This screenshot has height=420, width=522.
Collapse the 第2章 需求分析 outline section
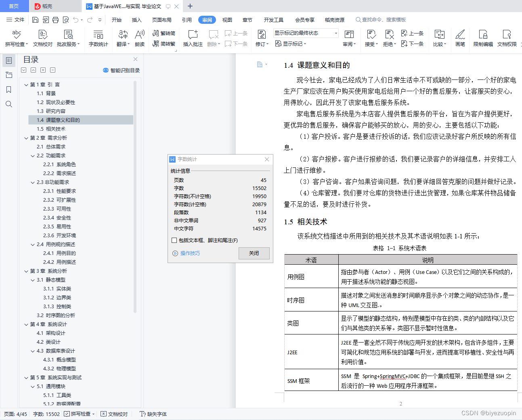26,138
